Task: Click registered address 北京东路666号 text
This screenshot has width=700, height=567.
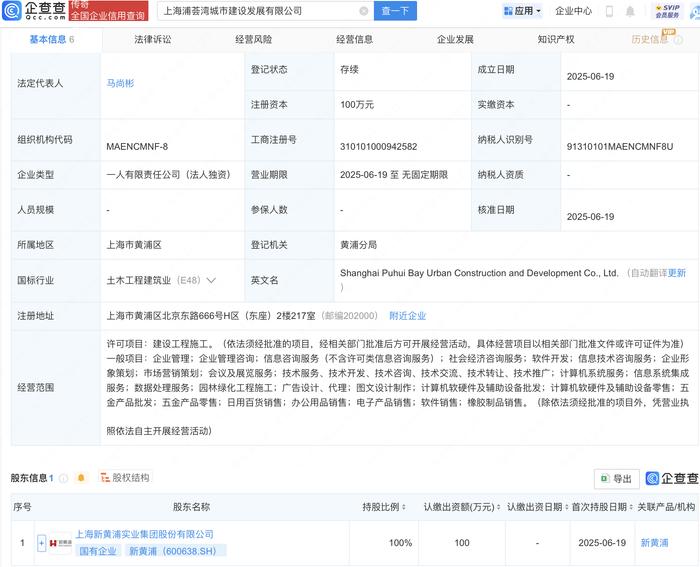Action: click(x=211, y=316)
